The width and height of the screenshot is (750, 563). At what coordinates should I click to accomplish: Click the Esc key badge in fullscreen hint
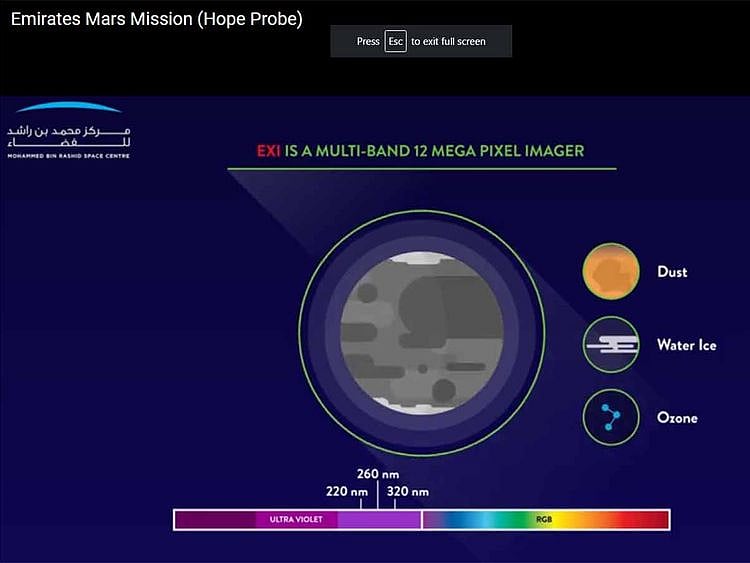[396, 42]
